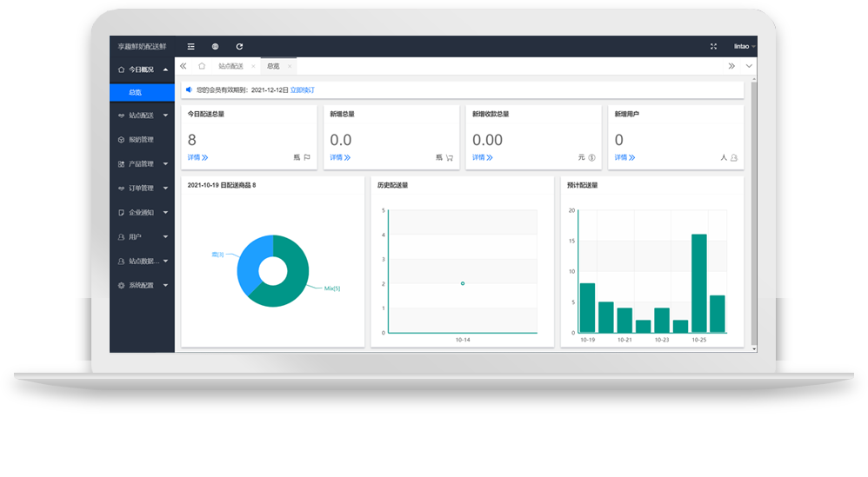Screen dimensions: 868x477
Task: Open the tab options dropdown arrow
Action: (x=749, y=66)
